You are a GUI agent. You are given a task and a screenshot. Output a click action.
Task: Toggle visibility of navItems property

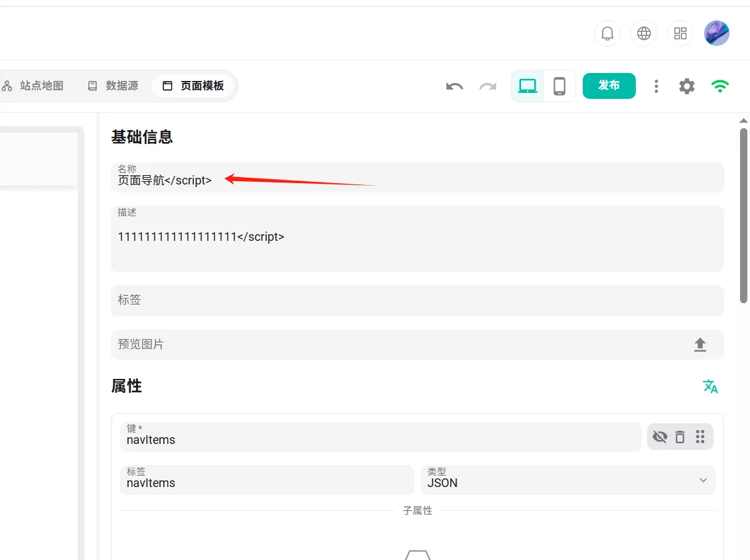pos(660,437)
